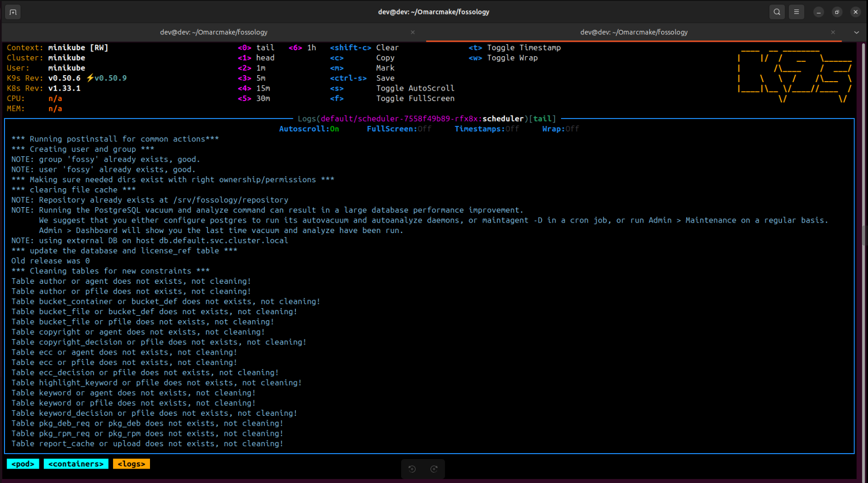The image size is (868, 483).
Task: Click the rotate left overlay icon
Action: (x=412, y=469)
